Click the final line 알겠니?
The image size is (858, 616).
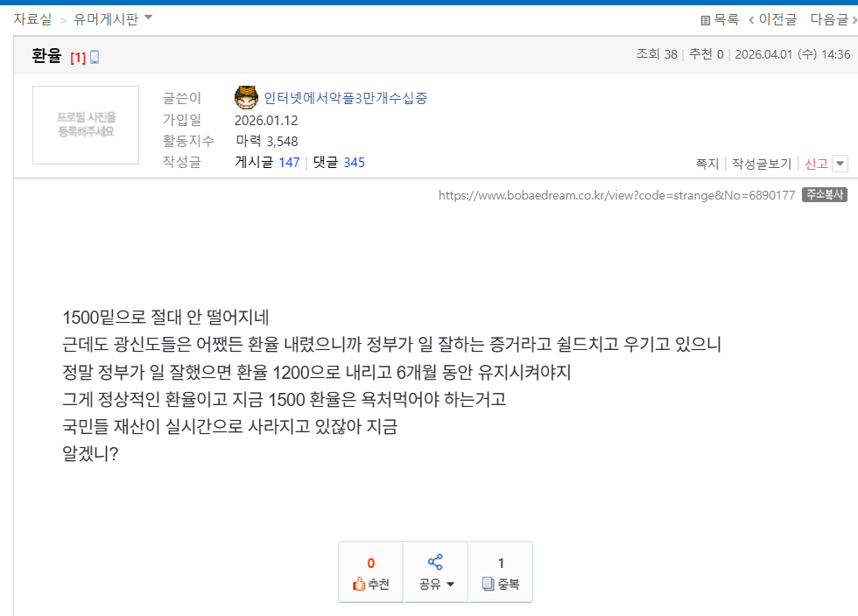pyautogui.click(x=90, y=453)
